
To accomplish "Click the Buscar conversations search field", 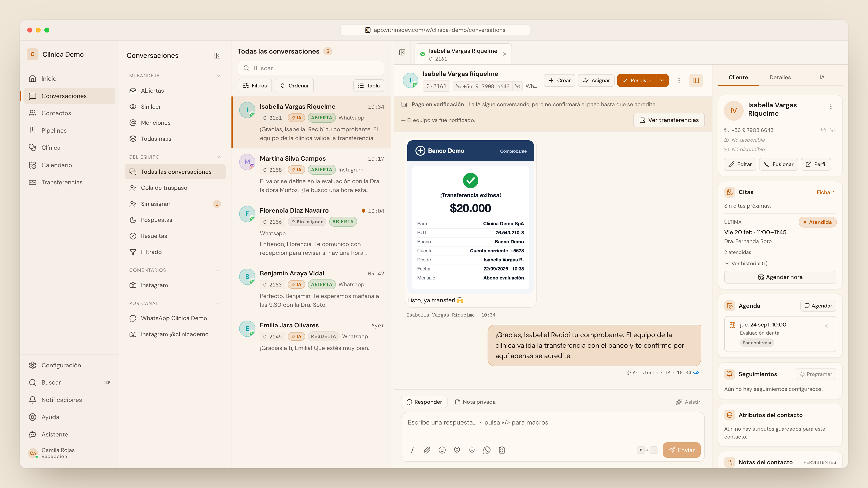I will (x=311, y=68).
